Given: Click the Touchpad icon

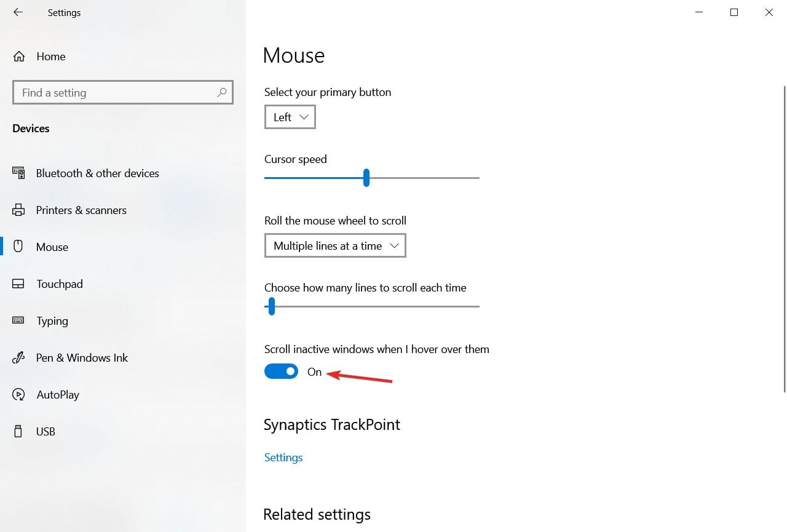Looking at the screenshot, I should click(18, 284).
